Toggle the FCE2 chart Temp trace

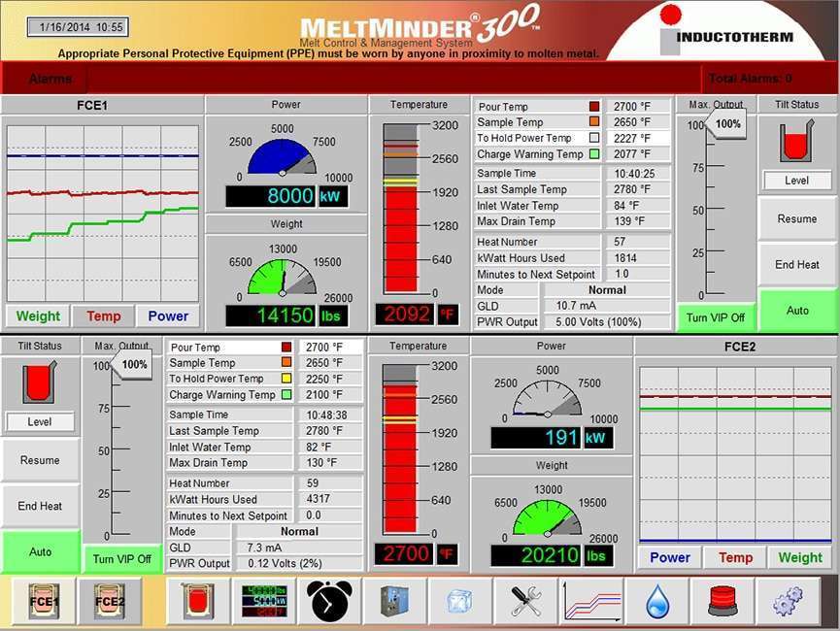(735, 557)
